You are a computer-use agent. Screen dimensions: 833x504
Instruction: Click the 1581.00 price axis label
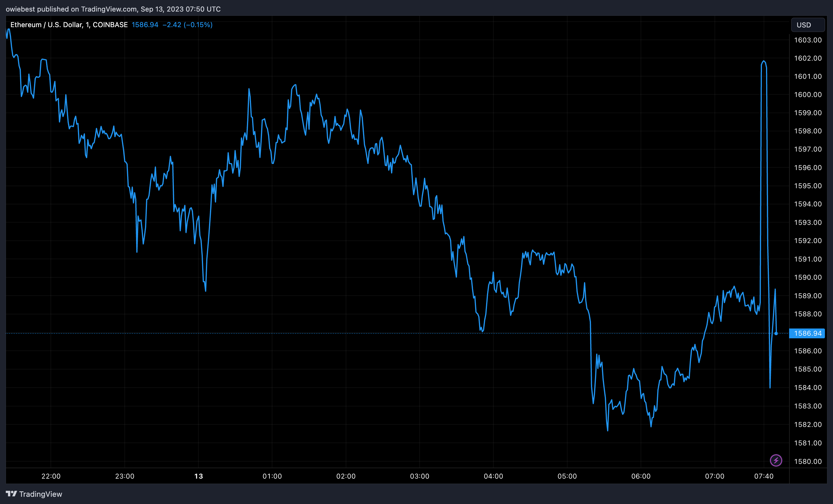pos(808,443)
